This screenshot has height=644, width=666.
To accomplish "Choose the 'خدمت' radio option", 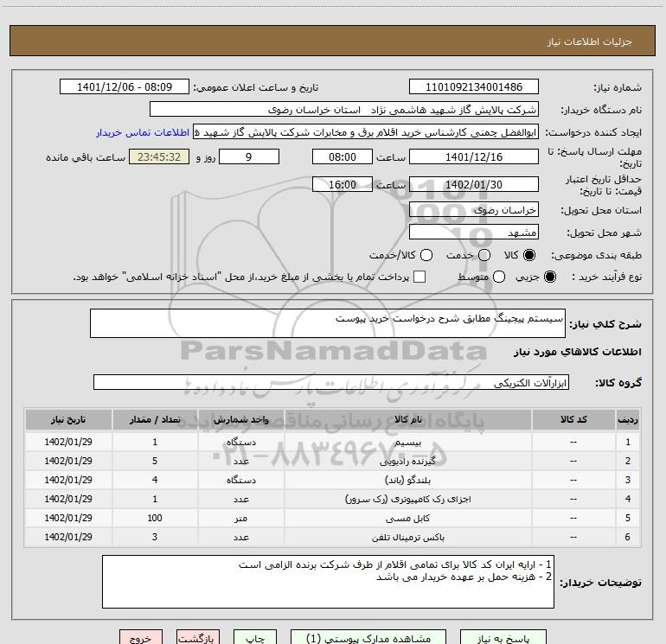I will [483, 255].
